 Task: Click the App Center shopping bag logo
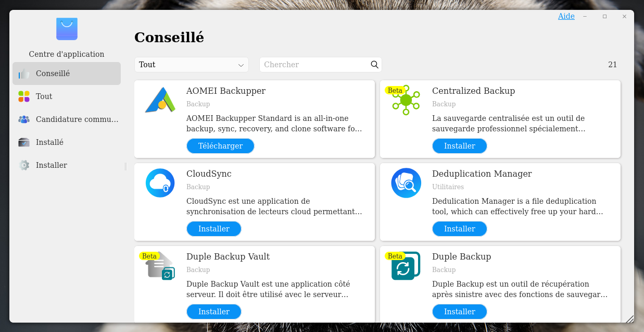[x=67, y=29]
